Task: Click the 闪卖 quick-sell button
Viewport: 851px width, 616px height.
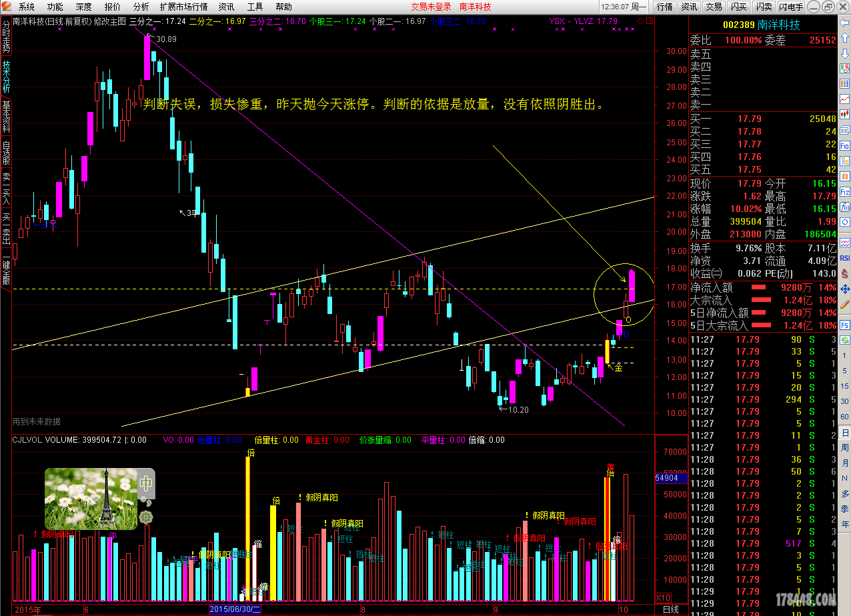Action: point(763,7)
